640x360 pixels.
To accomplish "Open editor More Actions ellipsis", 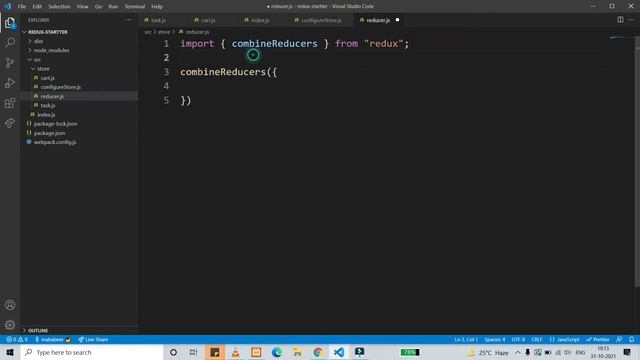I will tap(631, 20).
